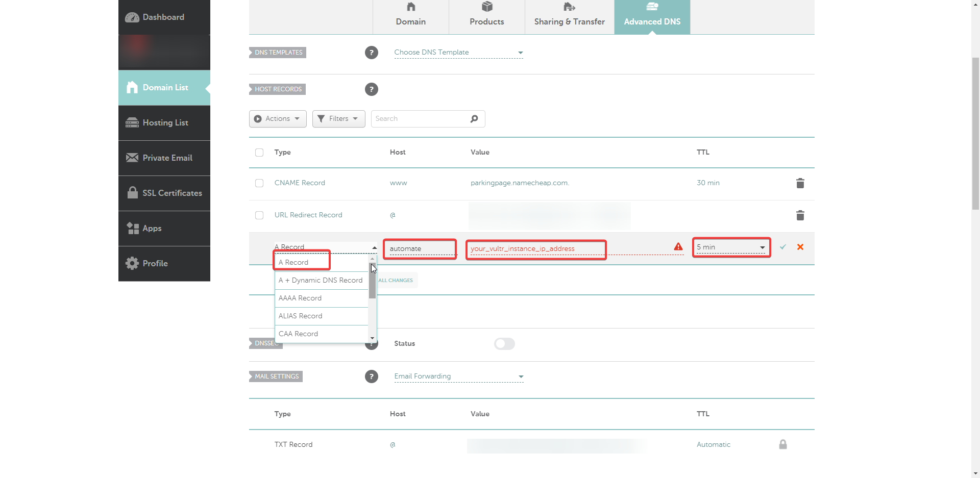This screenshot has height=478, width=980.
Task: Click the DNS TEMPLATES section label
Action: click(278, 53)
